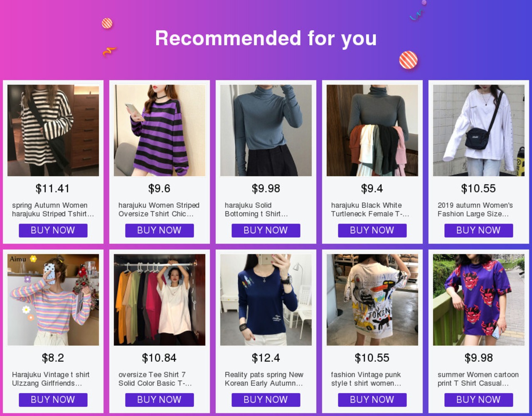Click BUY NOW under the $11.41 item

pos(53,230)
